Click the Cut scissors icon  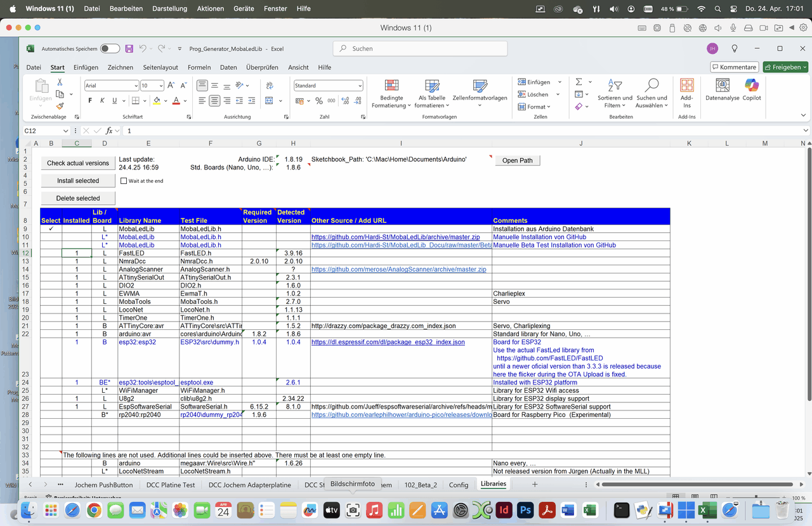tap(60, 82)
